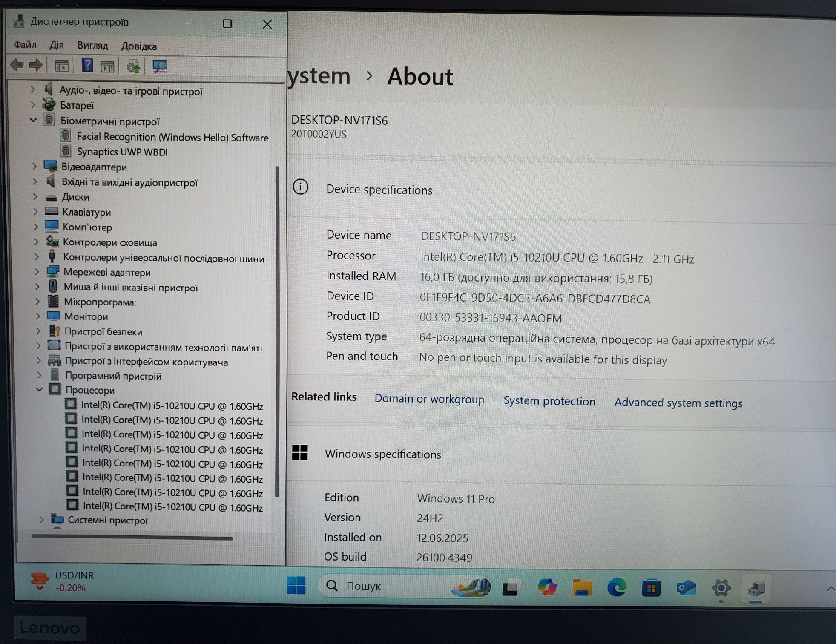
Task: Open Outlook from the taskbar
Action: tap(686, 588)
